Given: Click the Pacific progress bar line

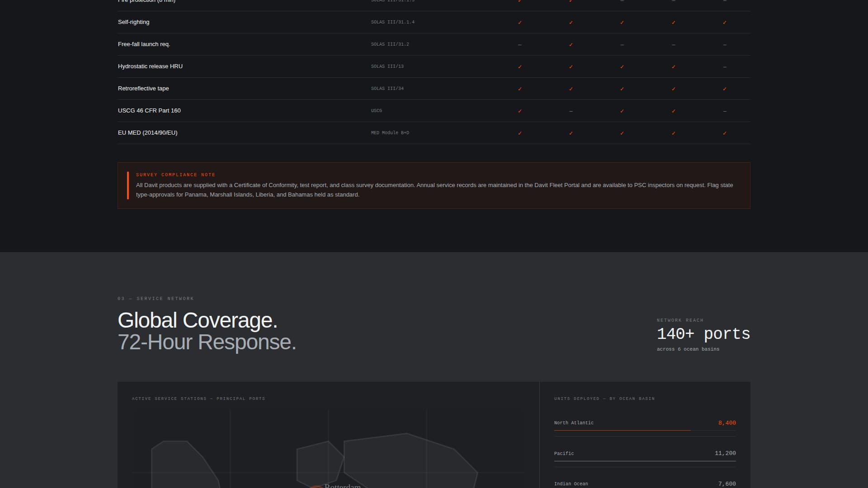Looking at the screenshot, I should [x=644, y=461].
